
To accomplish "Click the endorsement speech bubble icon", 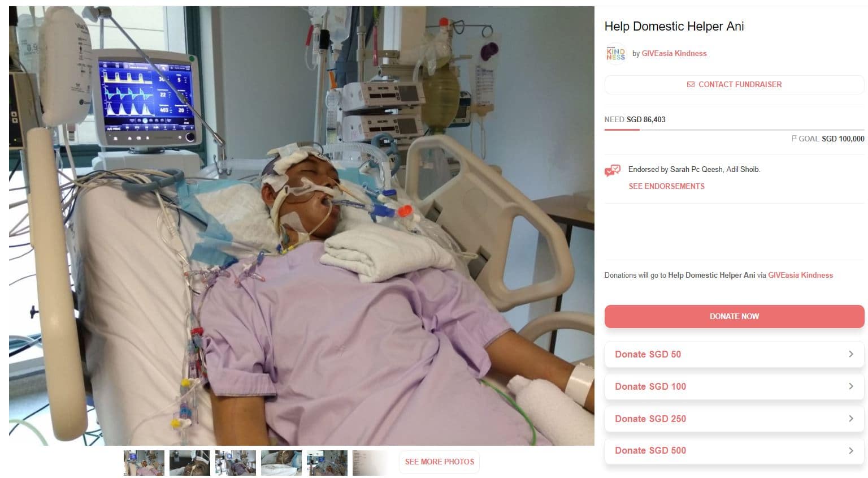I will point(613,170).
